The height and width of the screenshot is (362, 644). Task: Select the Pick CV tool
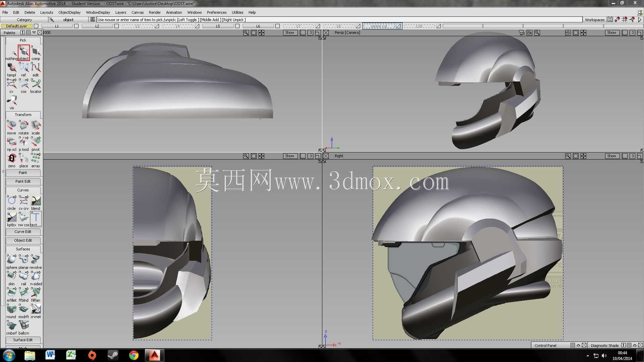coord(11,86)
